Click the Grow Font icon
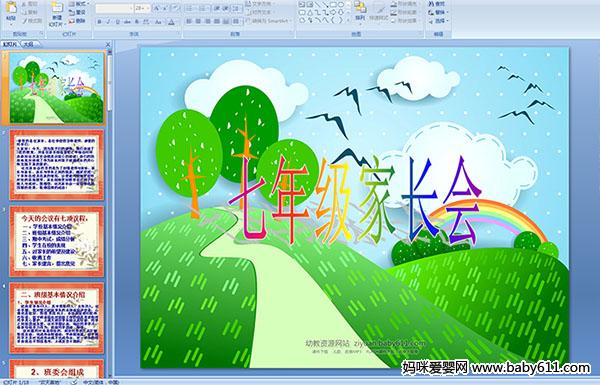Screen dimensions: 600x385 click(157, 8)
